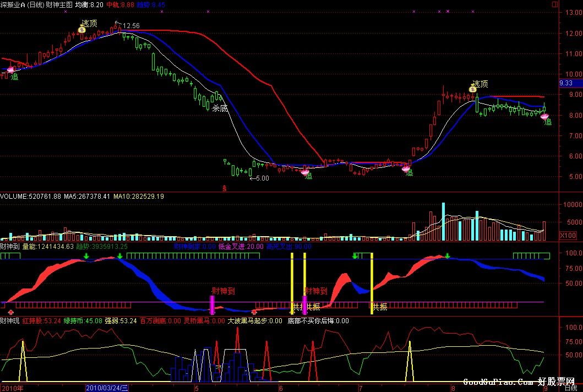The height and width of the screenshot is (392, 583).
Task: Click the 日线 period label at bottom right
Action: point(571,388)
